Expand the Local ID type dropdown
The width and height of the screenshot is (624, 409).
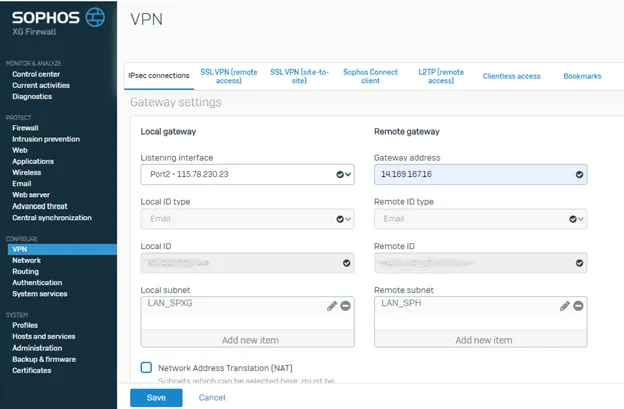(x=246, y=219)
